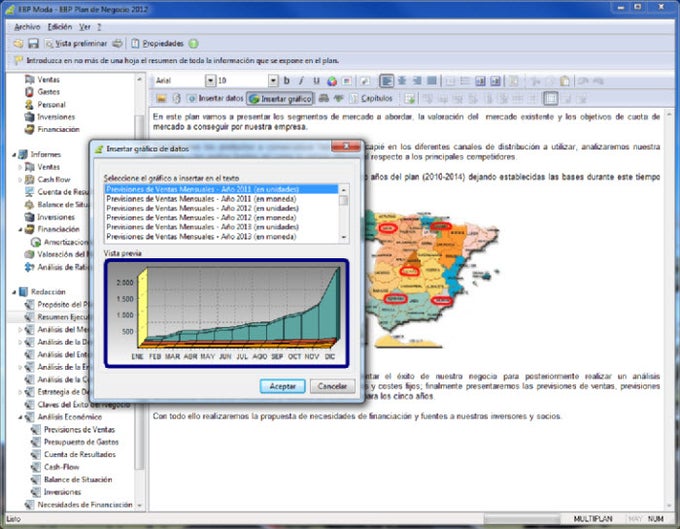Align text right
Screen dimensions: 680x529
(x=417, y=81)
